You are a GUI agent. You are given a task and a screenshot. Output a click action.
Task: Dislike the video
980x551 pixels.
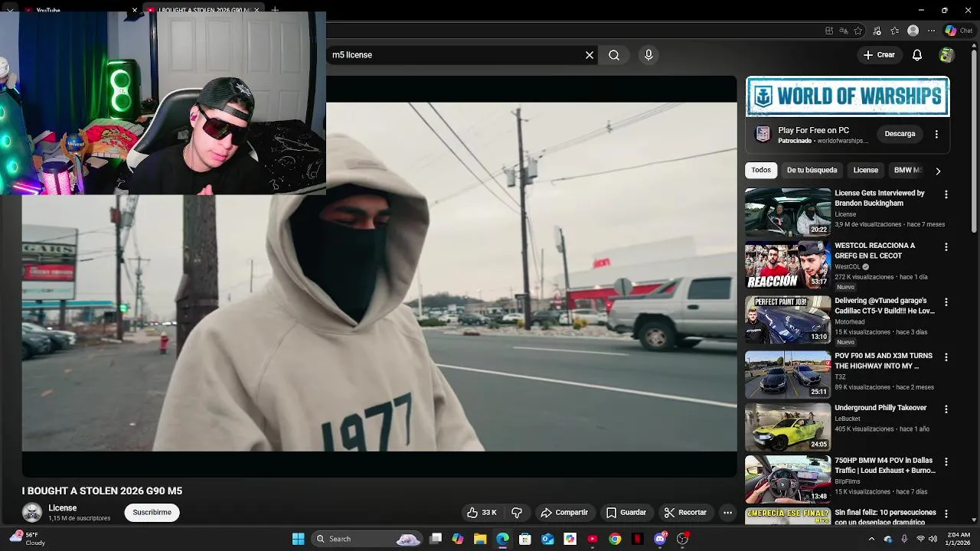517,513
